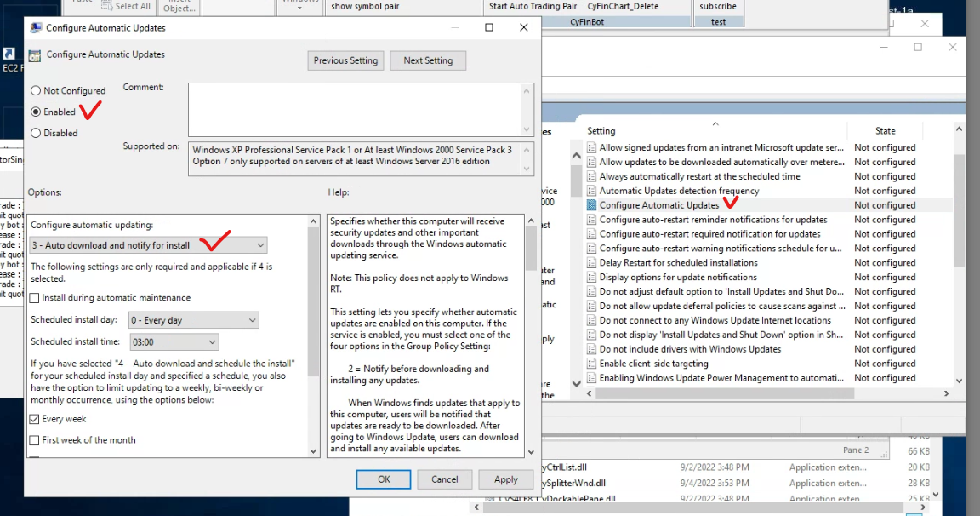The image size is (980, 516).
Task: Click the CyFinBot tab in background app
Action: [x=587, y=22]
